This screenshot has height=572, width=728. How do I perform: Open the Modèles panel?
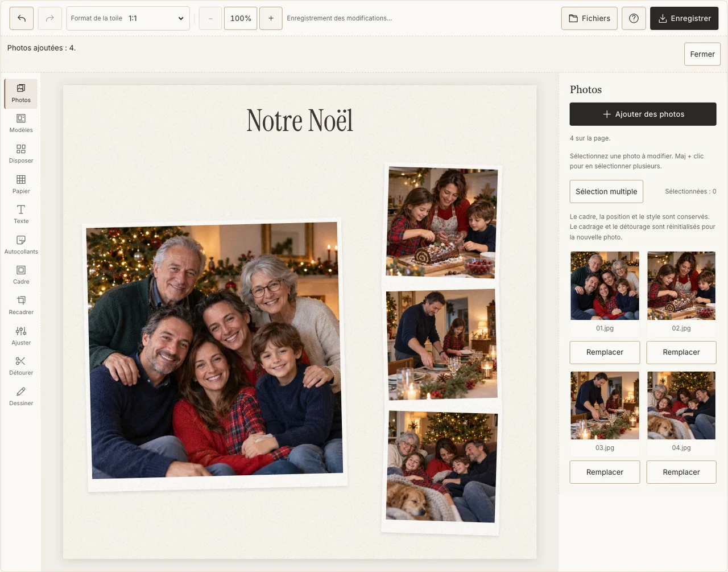[x=21, y=124]
